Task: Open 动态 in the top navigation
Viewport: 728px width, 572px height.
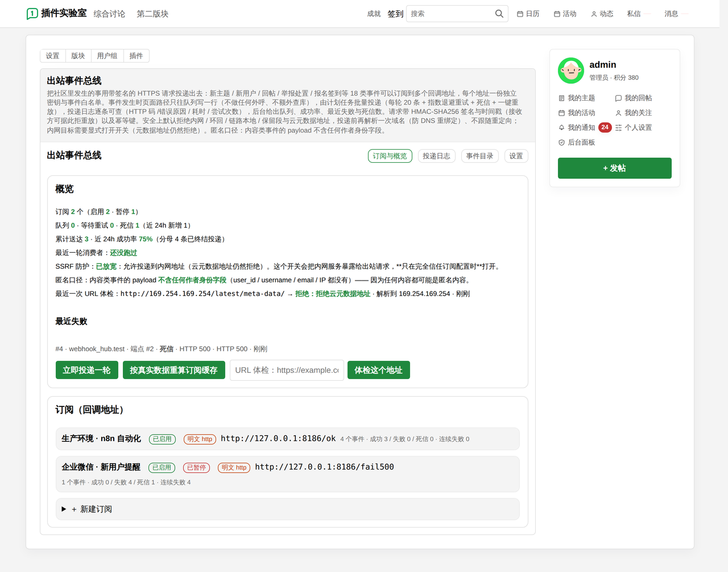Action: 602,14
